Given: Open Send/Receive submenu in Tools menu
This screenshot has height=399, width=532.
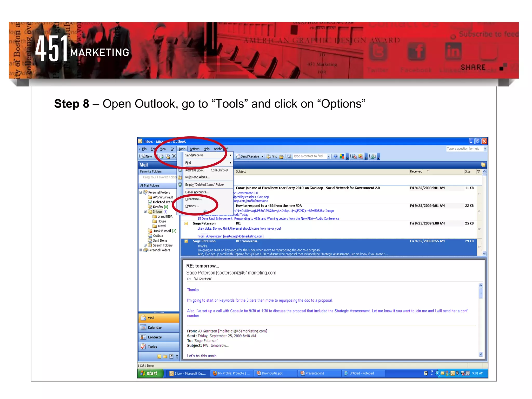Looking at the screenshot, I should [205, 155].
